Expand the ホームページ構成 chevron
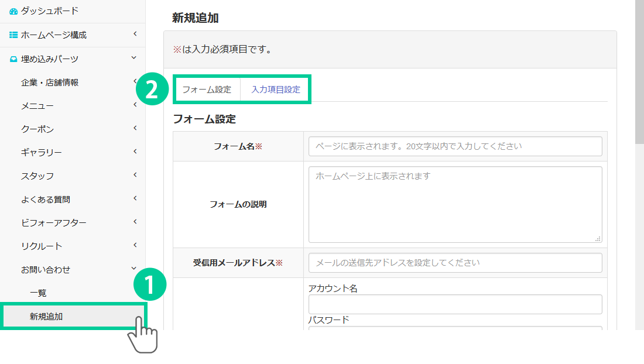The width and height of the screenshot is (644, 364). pyautogui.click(x=135, y=35)
